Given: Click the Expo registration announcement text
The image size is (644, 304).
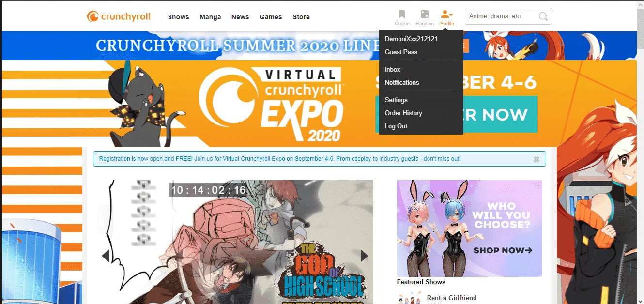Looking at the screenshot, I should 280,159.
